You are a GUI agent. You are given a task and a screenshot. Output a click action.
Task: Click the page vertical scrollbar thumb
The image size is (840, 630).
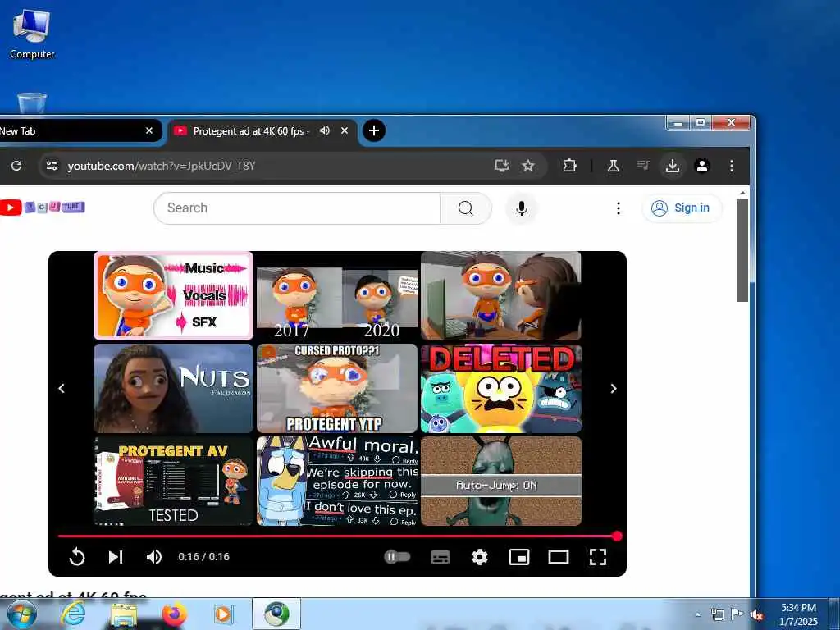click(x=742, y=250)
